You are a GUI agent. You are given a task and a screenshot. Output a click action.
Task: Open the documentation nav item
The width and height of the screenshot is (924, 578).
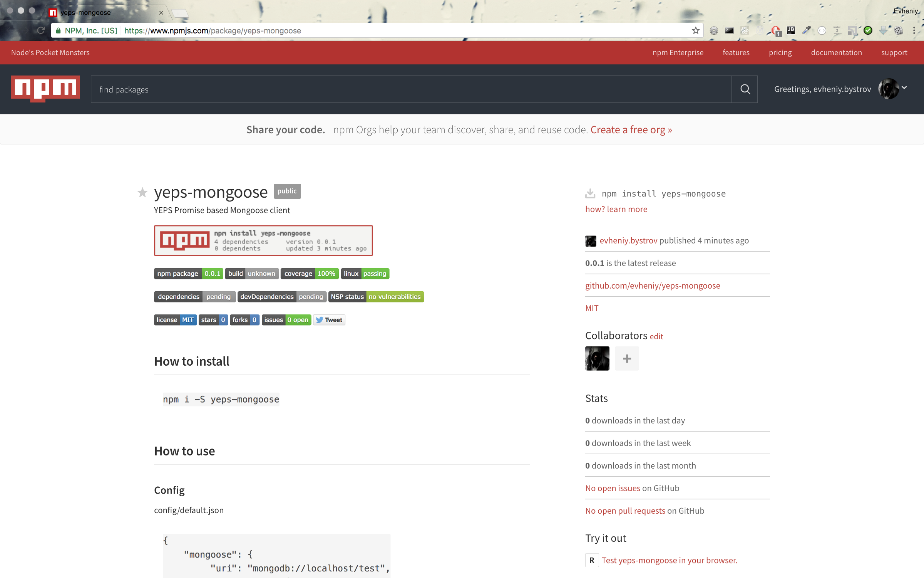tap(836, 52)
